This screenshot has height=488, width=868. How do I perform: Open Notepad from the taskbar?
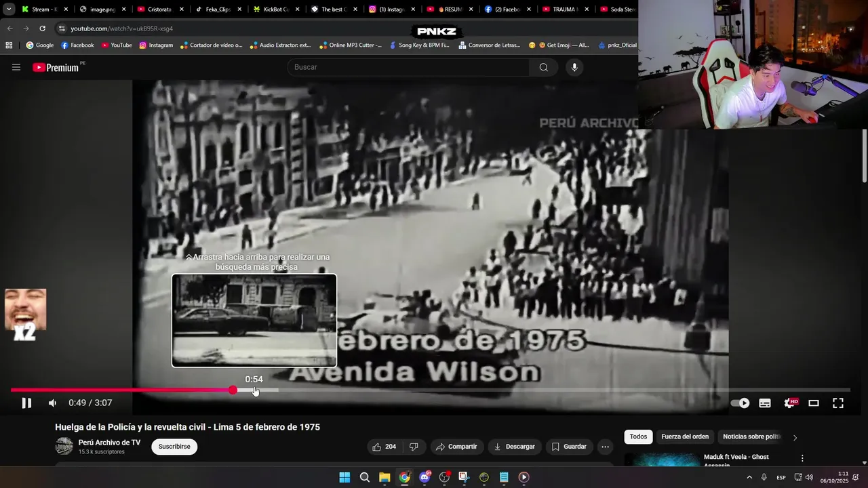tap(504, 477)
